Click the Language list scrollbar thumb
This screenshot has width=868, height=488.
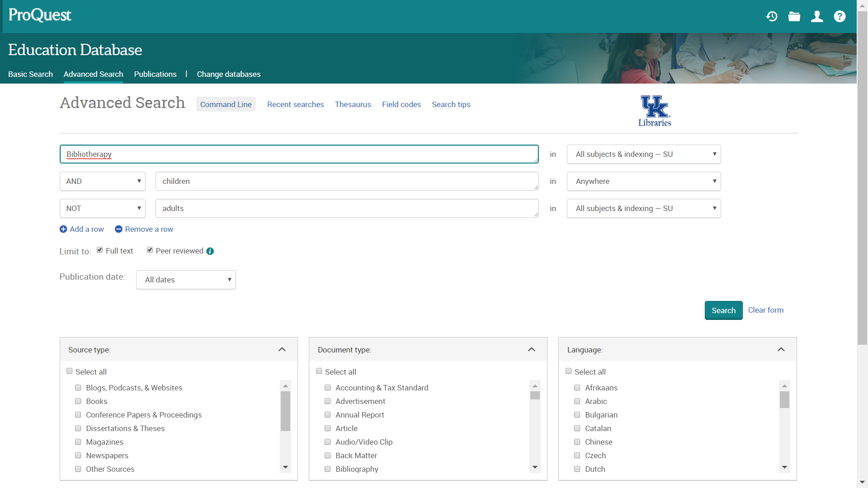(x=784, y=399)
